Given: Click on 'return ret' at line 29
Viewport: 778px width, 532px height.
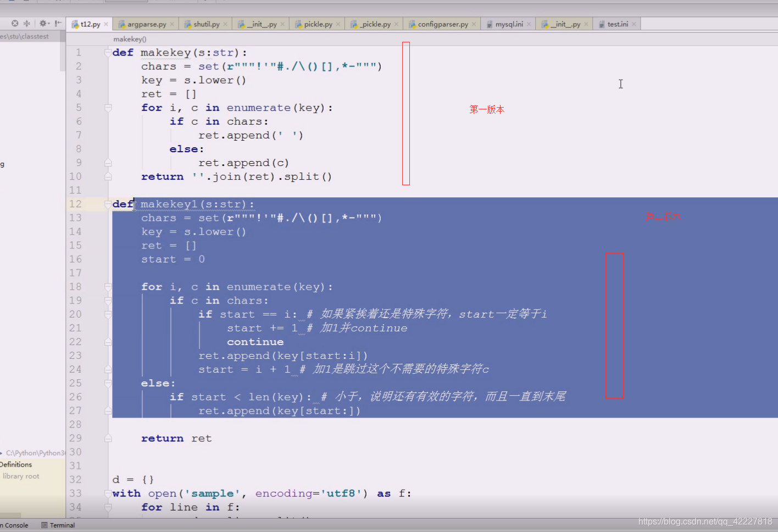Looking at the screenshot, I should pyautogui.click(x=176, y=439).
